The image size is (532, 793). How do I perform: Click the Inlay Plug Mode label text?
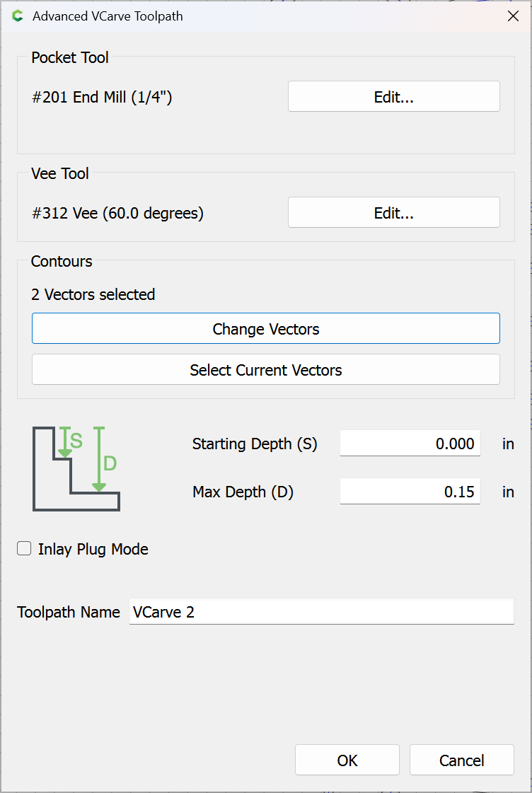[93, 550]
